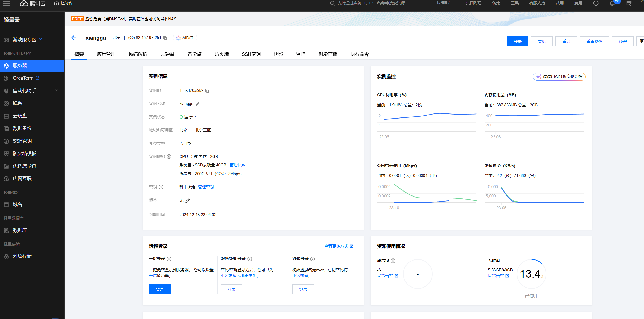Click the 开启 link under 一键登录
The height and width of the screenshot is (319, 644).
[153, 276]
